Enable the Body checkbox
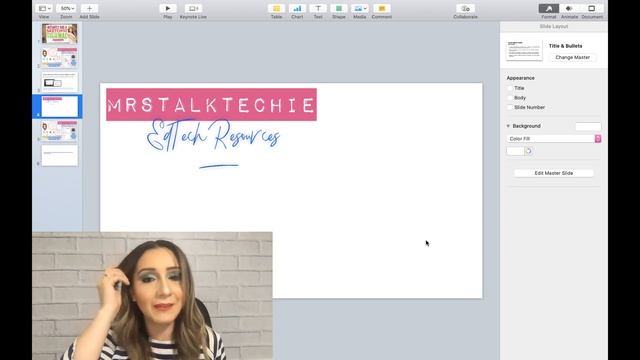The image size is (640, 360). tap(510, 98)
